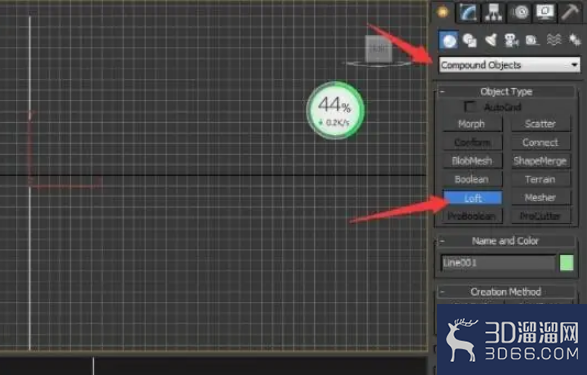Switch to the Display panel tab
This screenshot has height=375, width=587.
(x=545, y=12)
